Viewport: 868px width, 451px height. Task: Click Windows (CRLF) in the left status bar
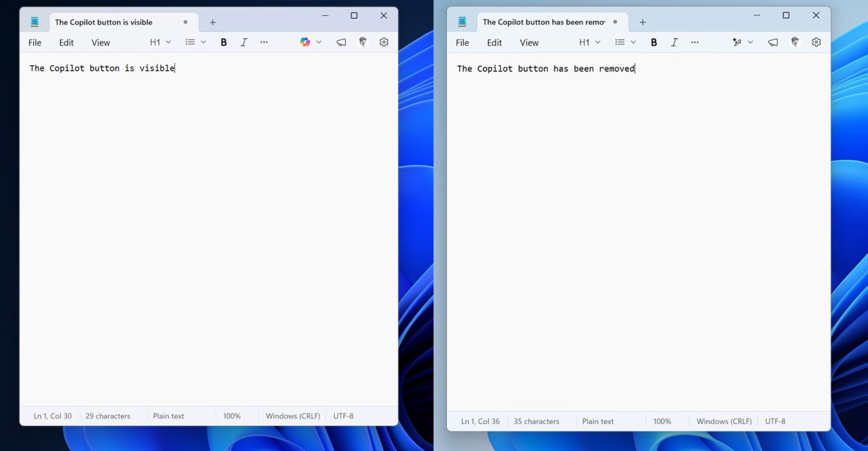(292, 416)
